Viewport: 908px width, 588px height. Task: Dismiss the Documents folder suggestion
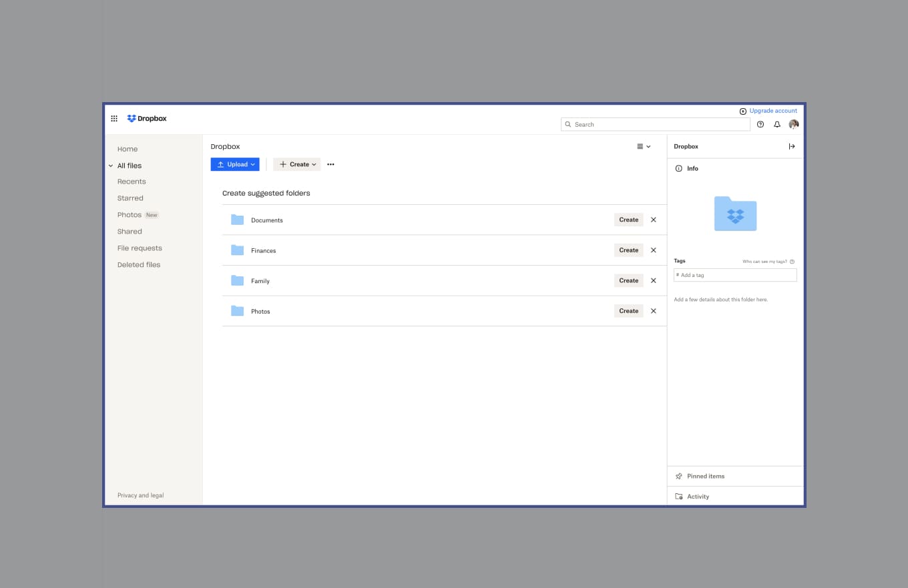point(654,220)
